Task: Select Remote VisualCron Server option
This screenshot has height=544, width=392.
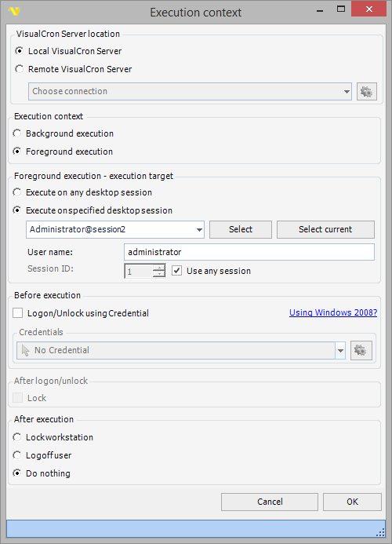Action: 73,69
